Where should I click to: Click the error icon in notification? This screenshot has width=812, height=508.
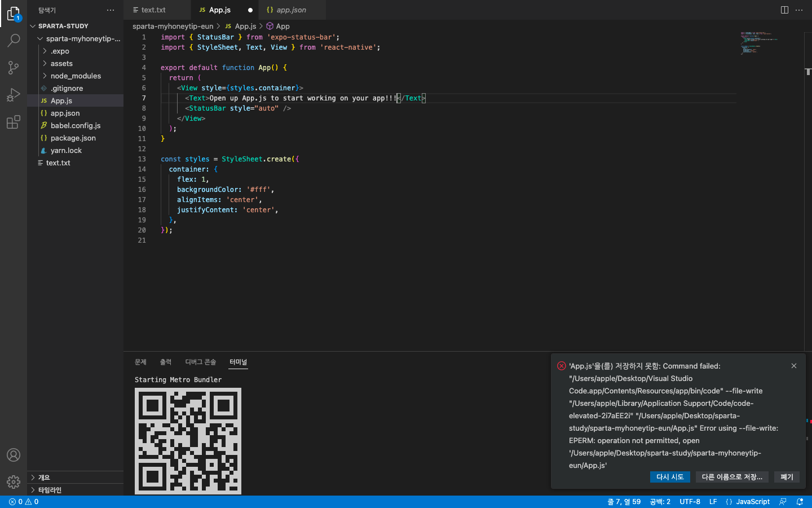coord(561,366)
